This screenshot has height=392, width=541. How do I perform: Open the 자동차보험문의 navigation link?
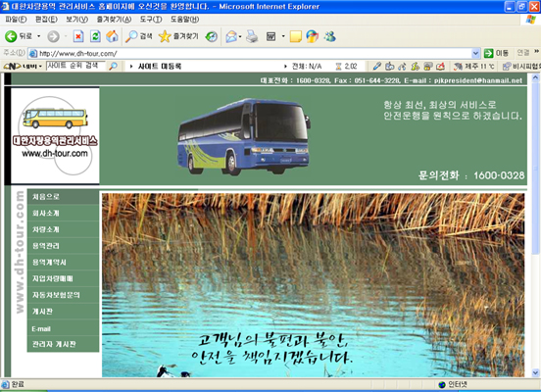click(x=63, y=295)
